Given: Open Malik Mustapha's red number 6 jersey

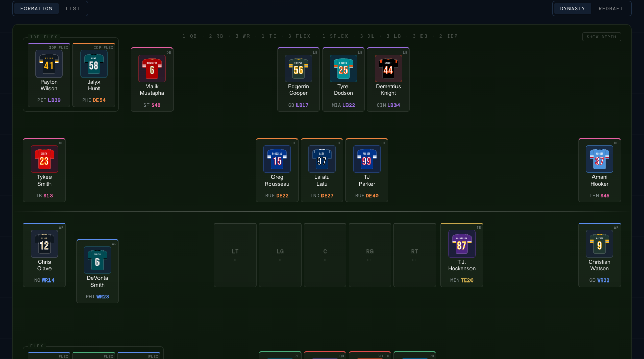Looking at the screenshot, I should tap(152, 68).
